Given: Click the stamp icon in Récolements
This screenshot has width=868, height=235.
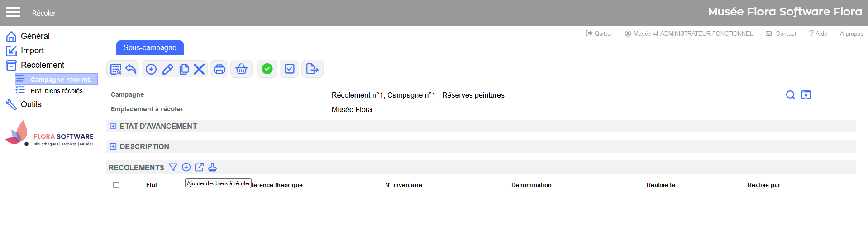Looking at the screenshot, I should tap(212, 167).
